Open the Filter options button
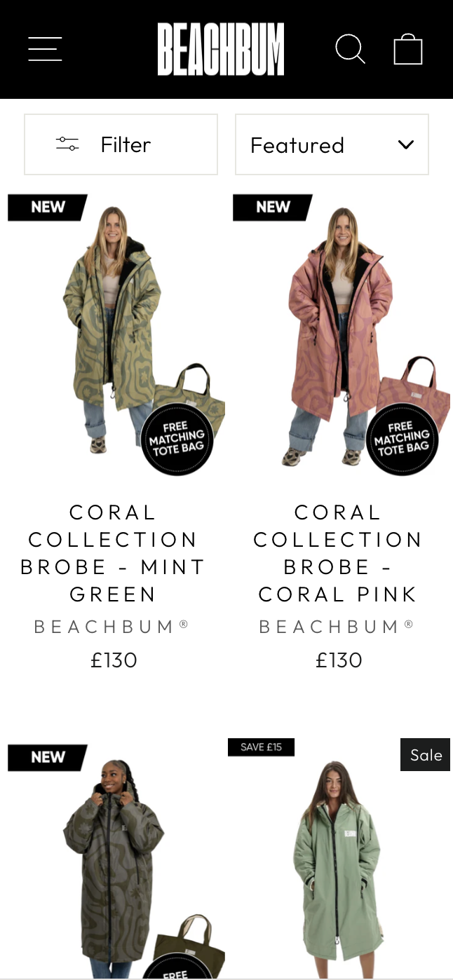Image resolution: width=453 pixels, height=980 pixels. (x=121, y=144)
